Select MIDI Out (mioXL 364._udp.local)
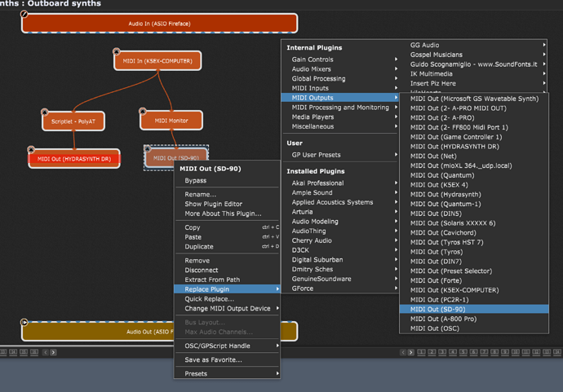 pyautogui.click(x=474, y=165)
